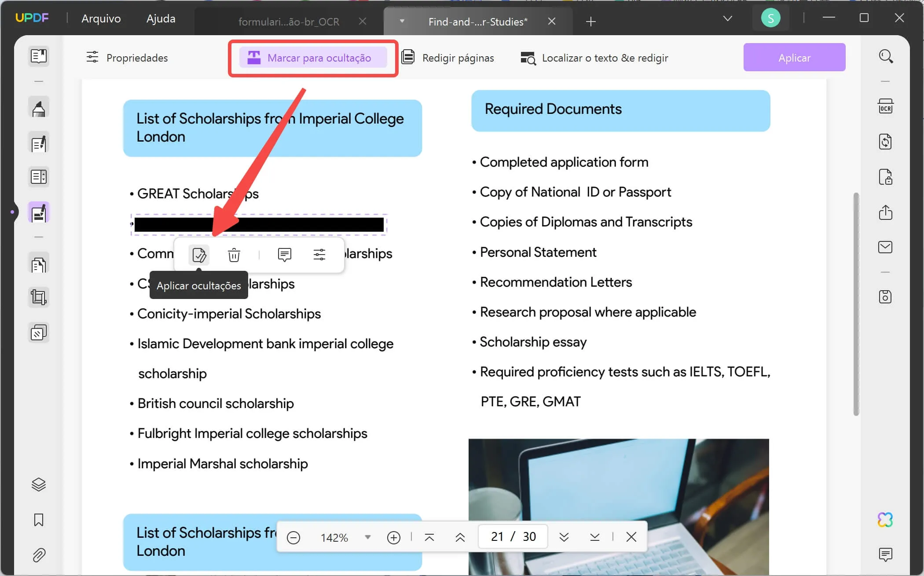Open the Arquivo menu
The width and height of the screenshot is (924, 576).
click(x=101, y=18)
